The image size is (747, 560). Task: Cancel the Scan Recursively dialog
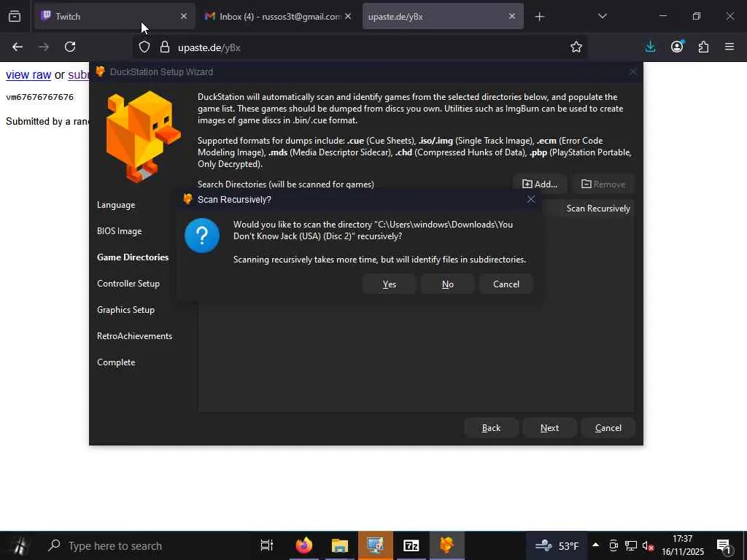(x=506, y=284)
